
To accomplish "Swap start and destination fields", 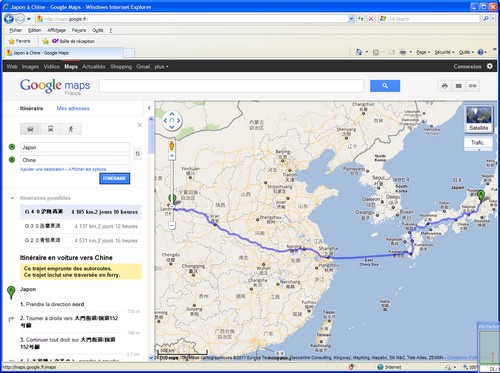I will pos(137,154).
